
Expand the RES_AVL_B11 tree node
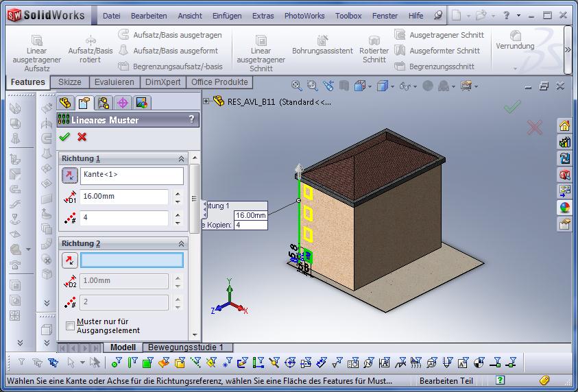coord(206,101)
